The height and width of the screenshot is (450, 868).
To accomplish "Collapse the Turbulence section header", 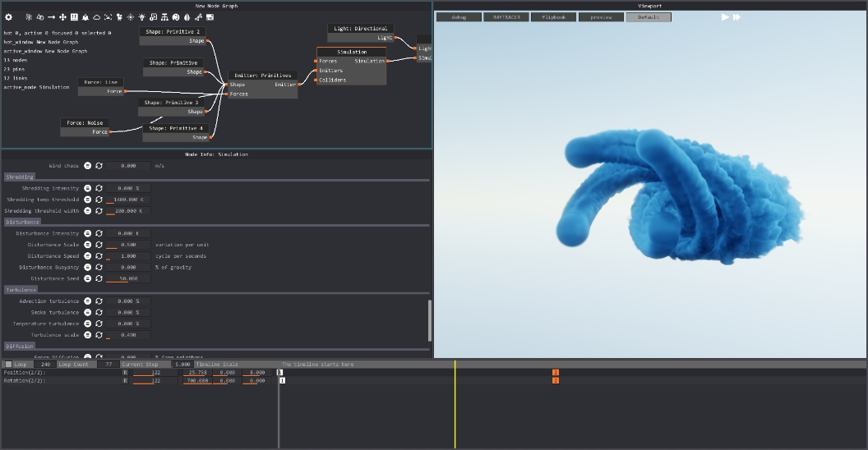I will 21,290.
